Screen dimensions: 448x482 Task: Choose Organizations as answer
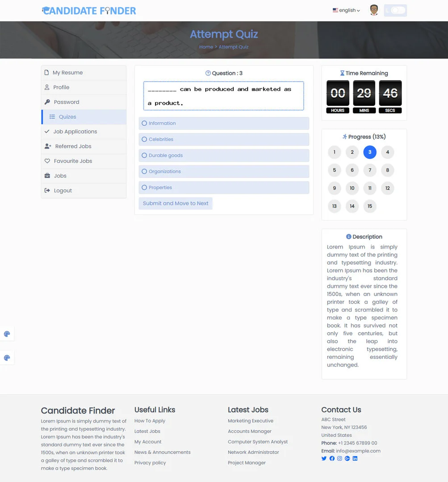[224, 171]
